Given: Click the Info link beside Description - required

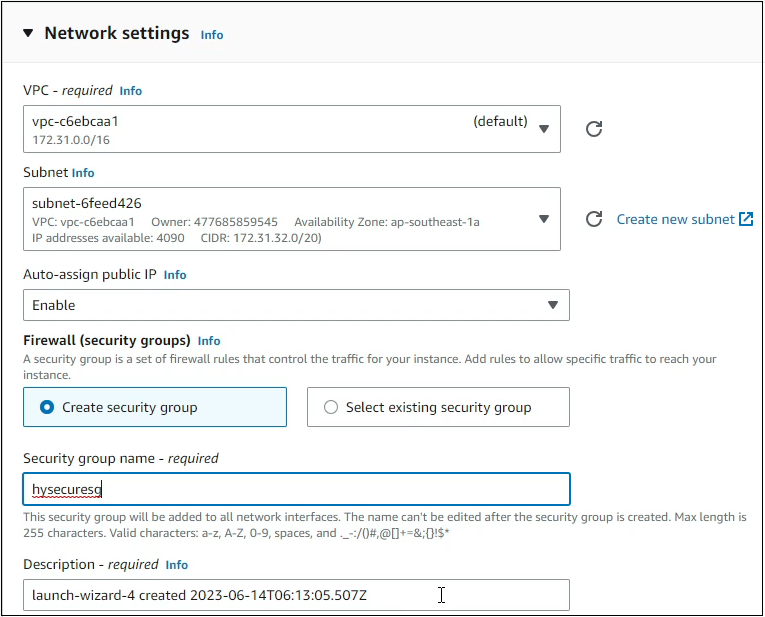Looking at the screenshot, I should (x=176, y=565).
